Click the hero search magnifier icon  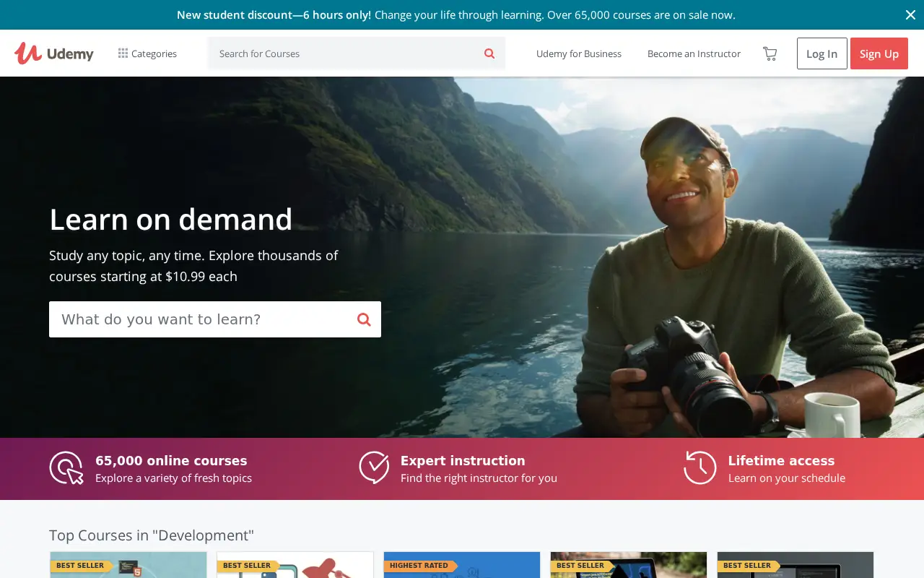click(364, 319)
